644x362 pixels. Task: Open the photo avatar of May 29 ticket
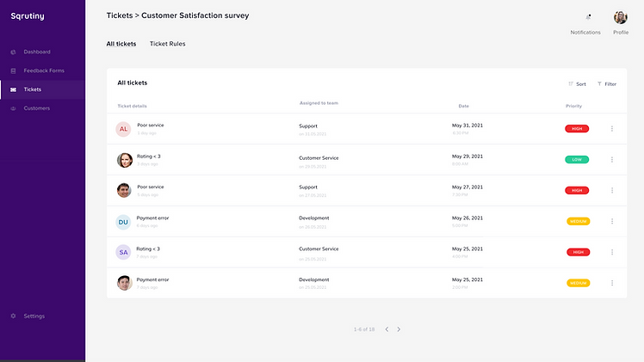pyautogui.click(x=125, y=160)
